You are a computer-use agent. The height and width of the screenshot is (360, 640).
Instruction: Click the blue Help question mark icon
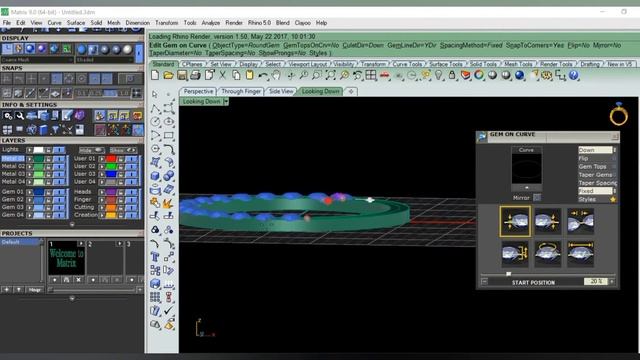[573, 75]
